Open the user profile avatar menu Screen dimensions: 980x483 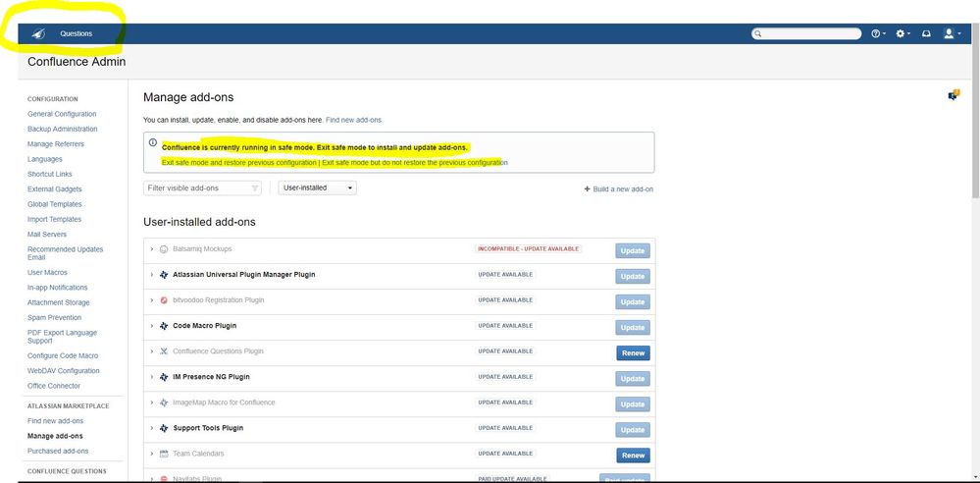tap(952, 33)
